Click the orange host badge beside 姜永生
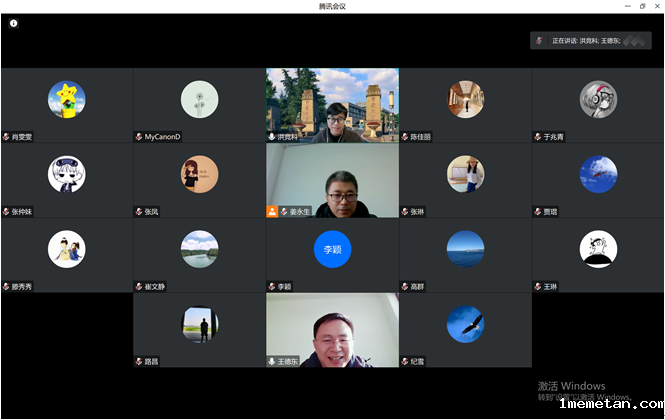Viewport: 665px width, 420px height. (272, 211)
